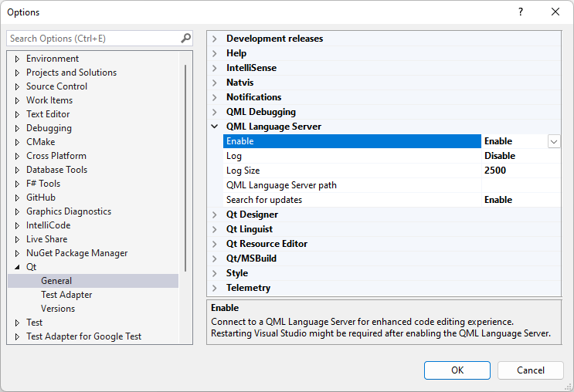This screenshot has height=392, width=574.
Task: Select Test Adapter for Google Test
Action: [84, 336]
